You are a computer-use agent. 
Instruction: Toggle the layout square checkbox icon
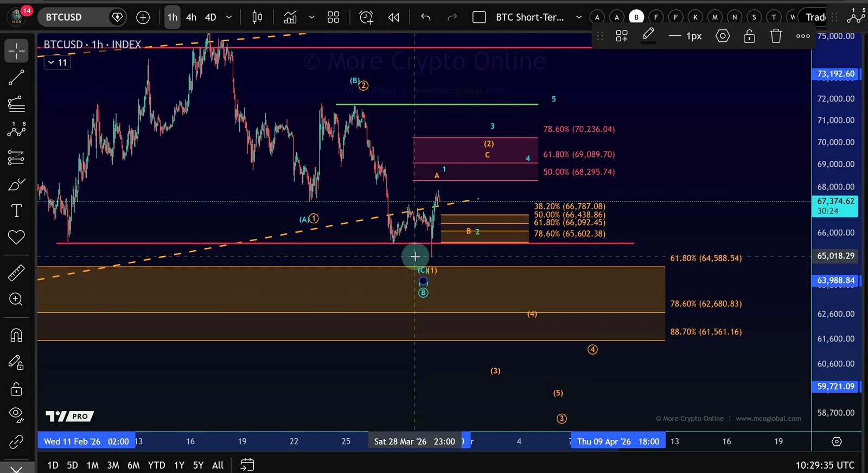click(479, 17)
